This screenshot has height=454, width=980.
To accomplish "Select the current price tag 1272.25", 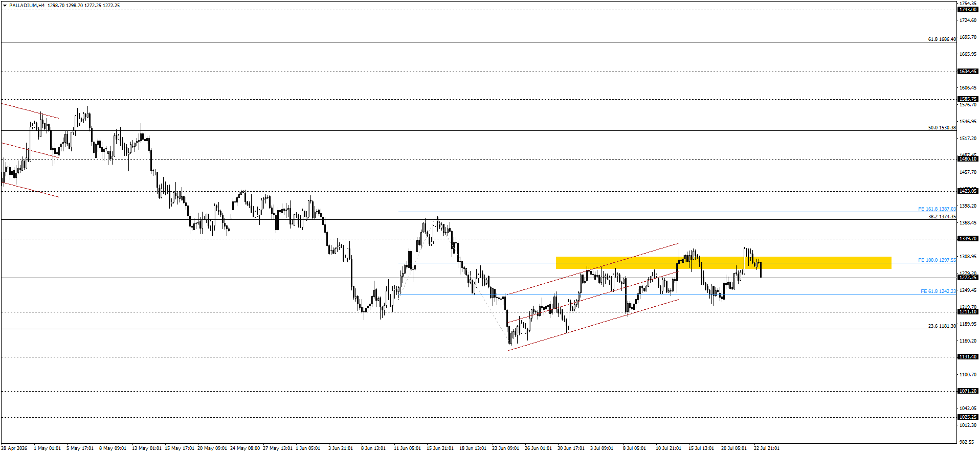I will pyautogui.click(x=968, y=278).
